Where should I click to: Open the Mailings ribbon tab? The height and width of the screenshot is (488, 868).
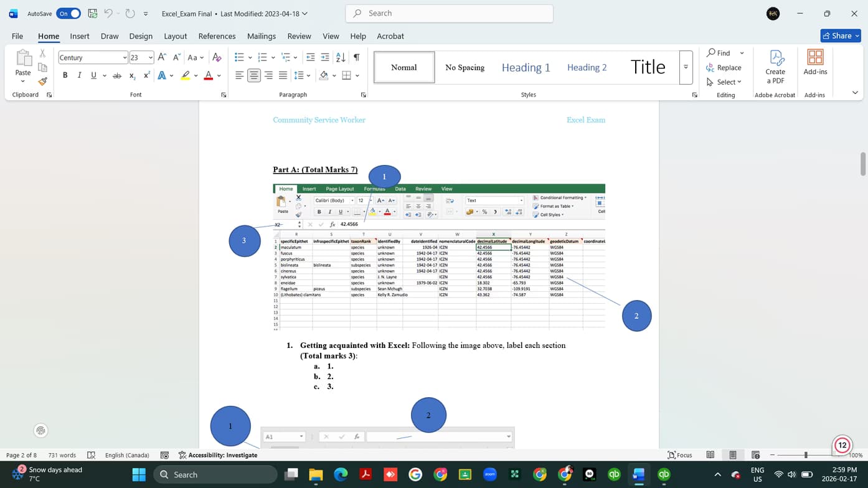pos(261,36)
